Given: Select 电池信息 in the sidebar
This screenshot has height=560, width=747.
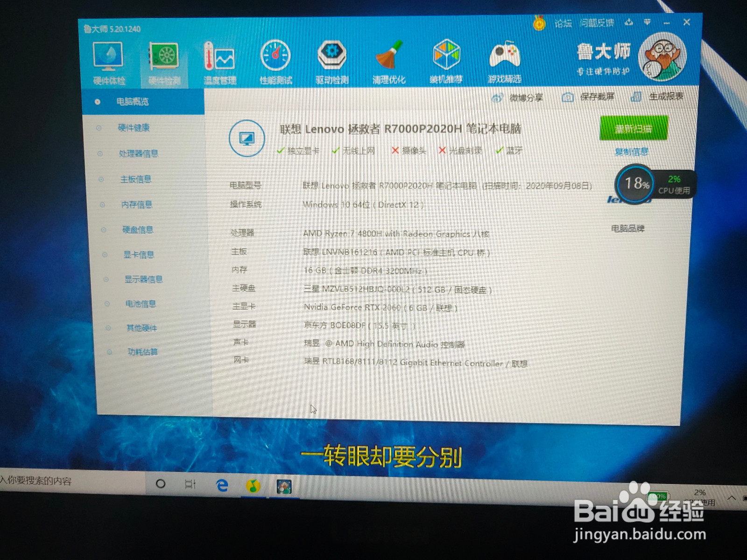Looking at the screenshot, I should point(141,304).
